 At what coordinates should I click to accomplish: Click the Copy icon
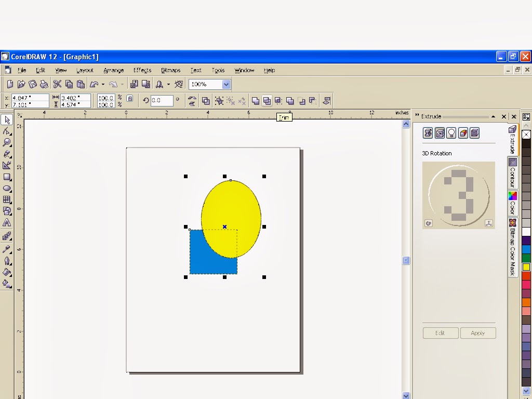coord(69,84)
